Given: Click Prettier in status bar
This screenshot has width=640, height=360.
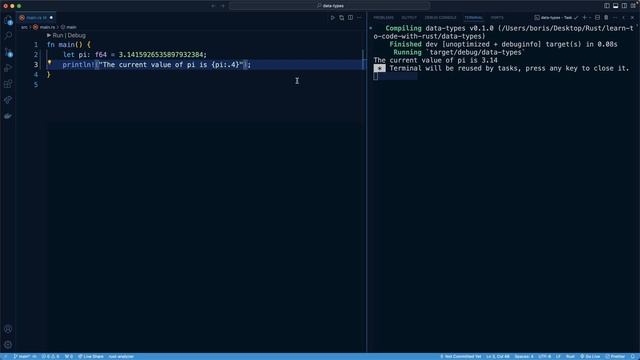Looking at the screenshot, I should pos(616,356).
